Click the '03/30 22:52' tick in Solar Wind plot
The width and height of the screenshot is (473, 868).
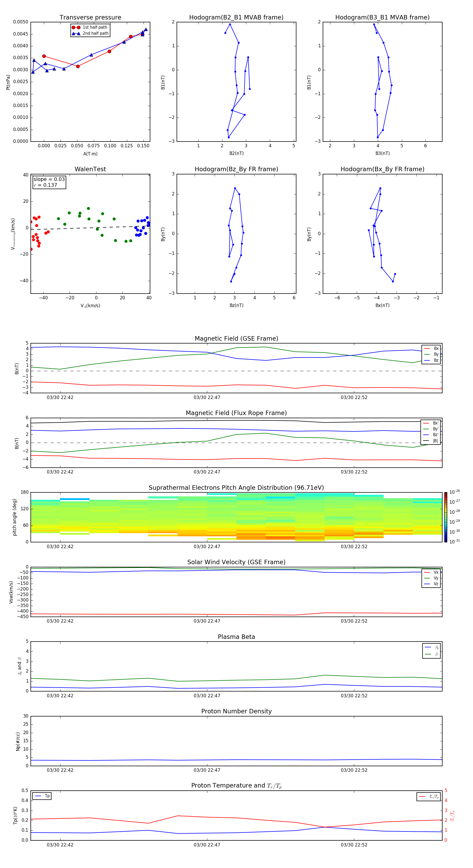354,621
